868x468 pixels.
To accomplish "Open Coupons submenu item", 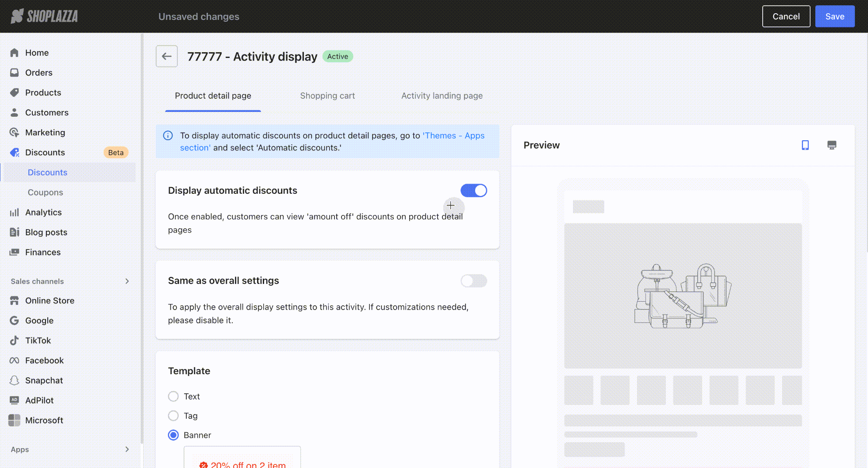I will 45,192.
